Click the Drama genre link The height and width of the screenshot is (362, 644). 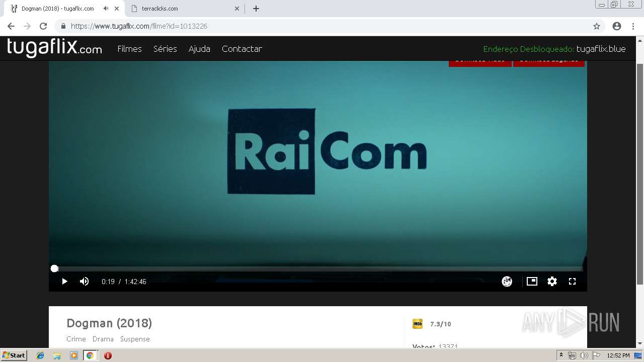point(103,339)
